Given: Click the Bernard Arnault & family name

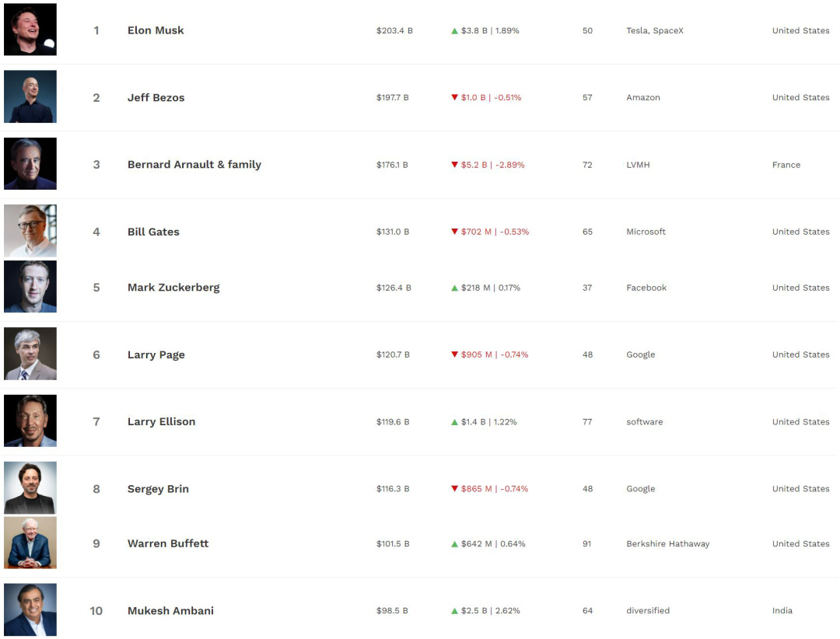Looking at the screenshot, I should (194, 165).
